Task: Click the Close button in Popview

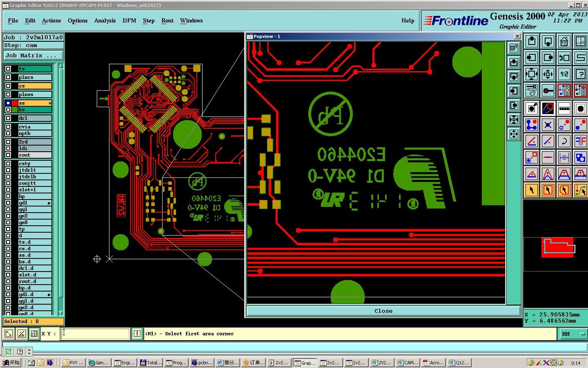Action: coord(383,311)
